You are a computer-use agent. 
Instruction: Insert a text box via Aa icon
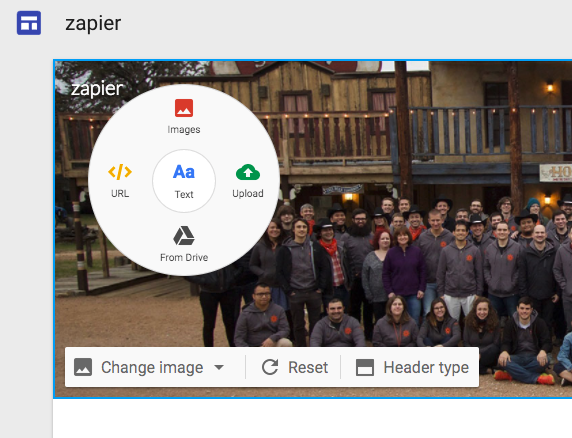(184, 172)
